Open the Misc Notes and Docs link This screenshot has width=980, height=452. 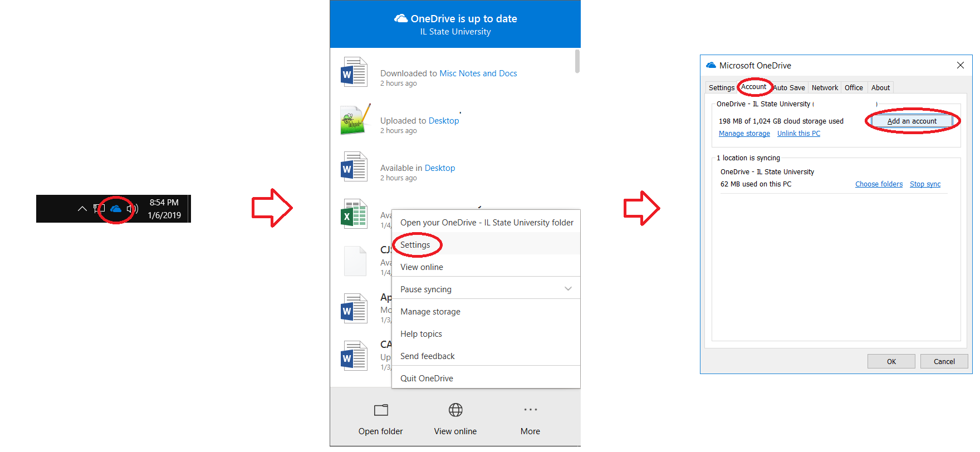coord(478,73)
